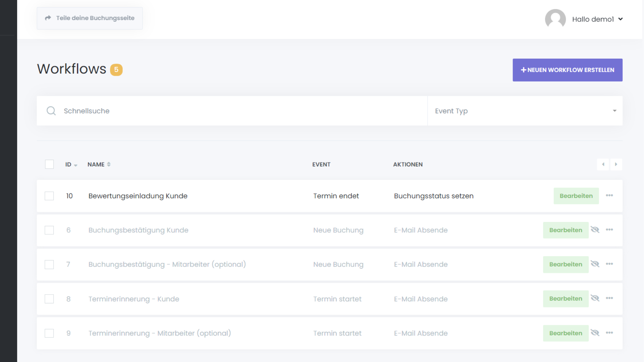Open the Event Typ dropdown
Viewport: 644px width, 362px height.
(525, 111)
